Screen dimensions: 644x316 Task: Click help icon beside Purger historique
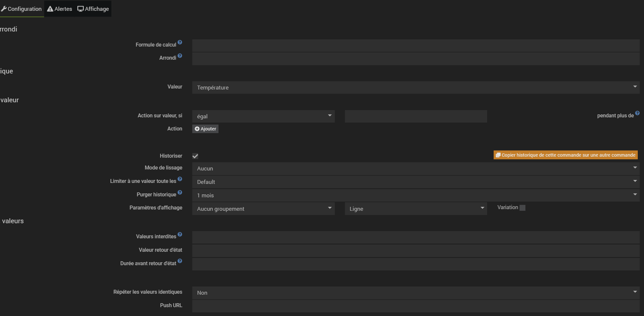tap(180, 192)
